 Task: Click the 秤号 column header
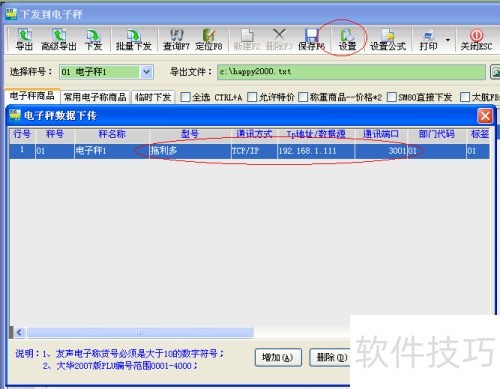click(x=55, y=134)
